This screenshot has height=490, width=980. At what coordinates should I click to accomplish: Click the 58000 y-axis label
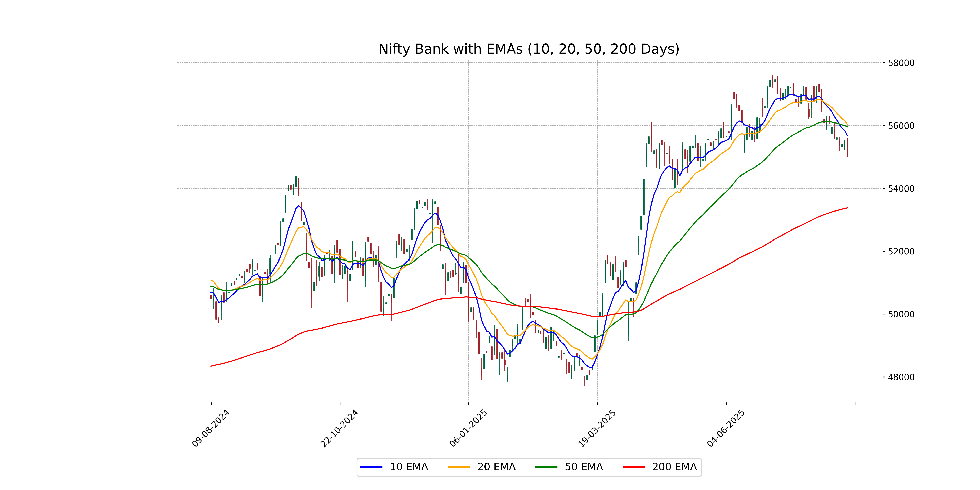point(901,63)
